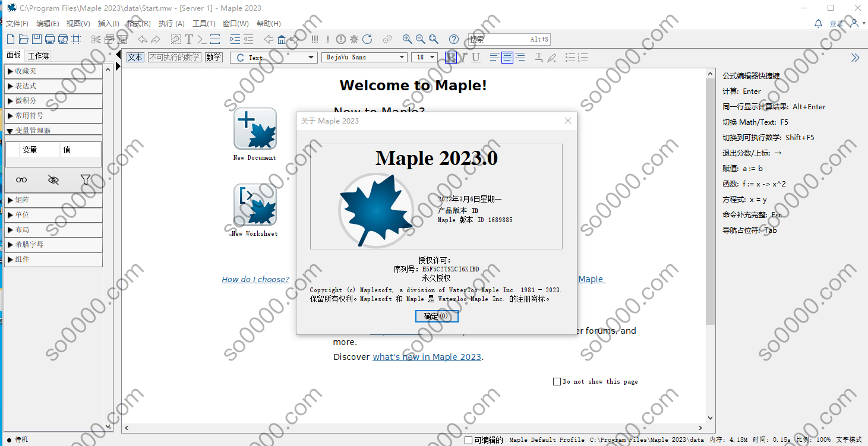
Task: Create a new file with toolbar icon
Action: click(x=10, y=39)
